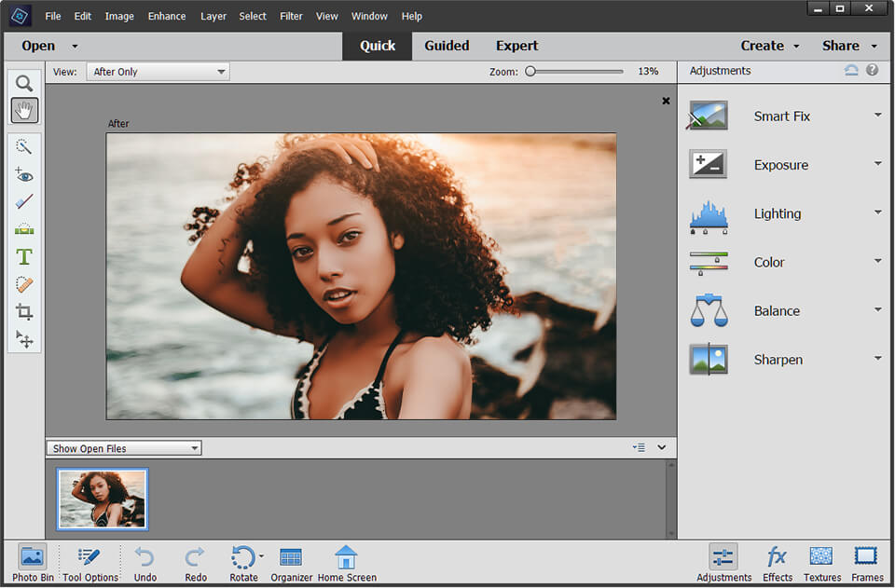Undo the last action
The image size is (895, 588).
click(145, 562)
